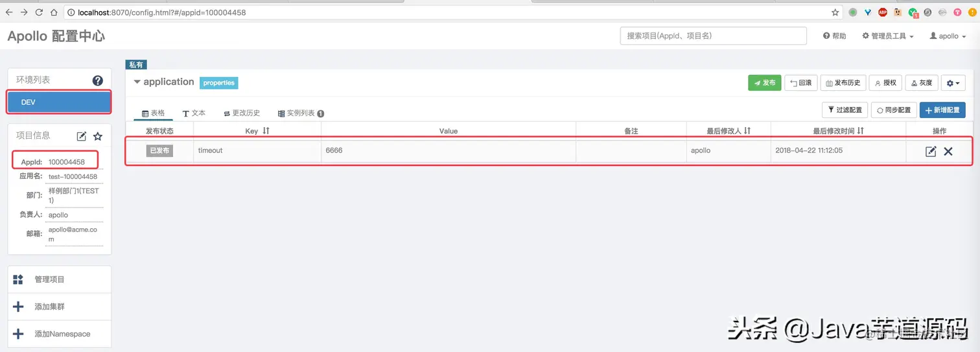Open 实例列表 tab
The image size is (980, 352).
pyautogui.click(x=301, y=113)
